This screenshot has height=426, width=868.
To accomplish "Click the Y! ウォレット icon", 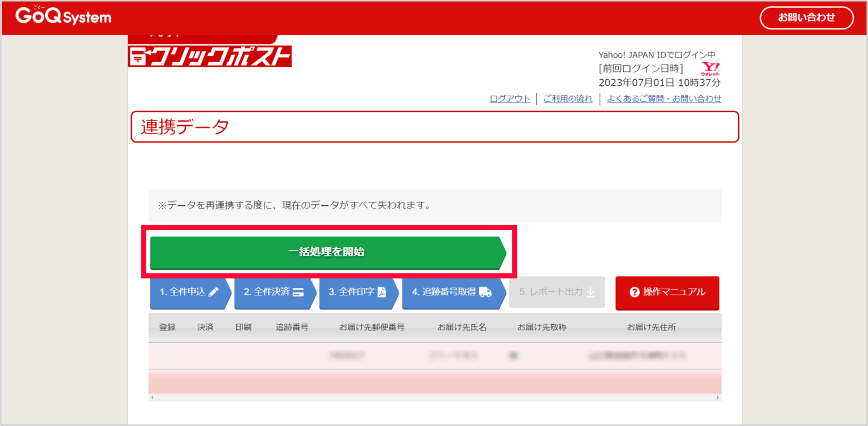I will 711,69.
